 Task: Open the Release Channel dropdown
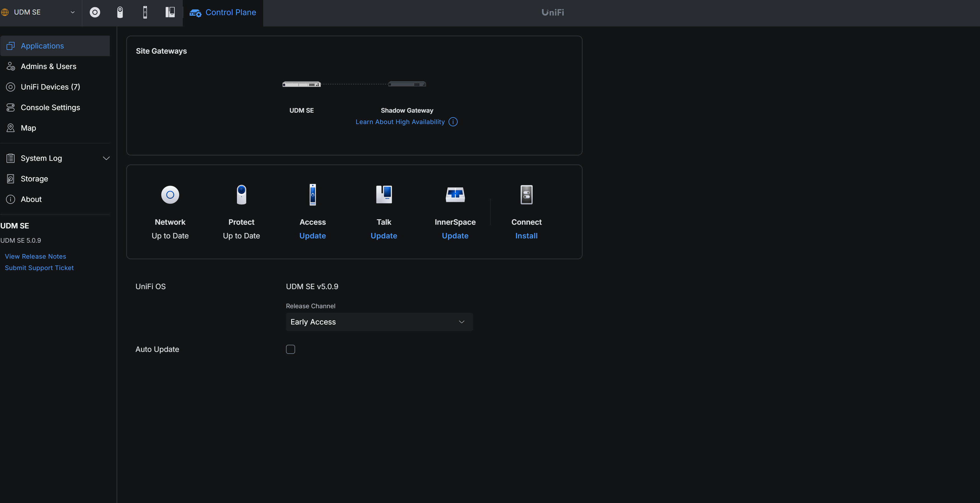click(379, 322)
